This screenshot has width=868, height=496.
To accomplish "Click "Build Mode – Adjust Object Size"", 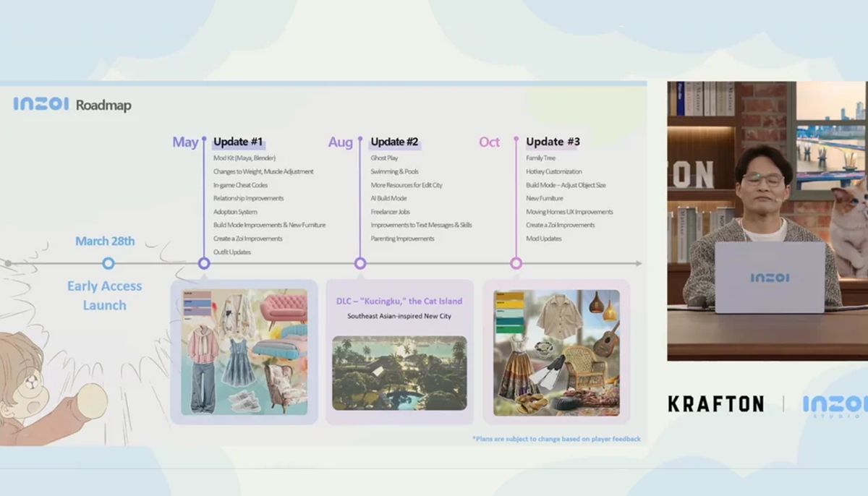I will point(566,185).
